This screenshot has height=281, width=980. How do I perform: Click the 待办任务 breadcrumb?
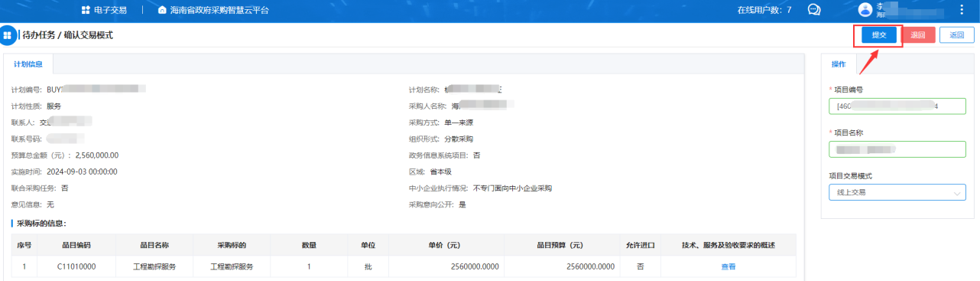tap(36, 35)
